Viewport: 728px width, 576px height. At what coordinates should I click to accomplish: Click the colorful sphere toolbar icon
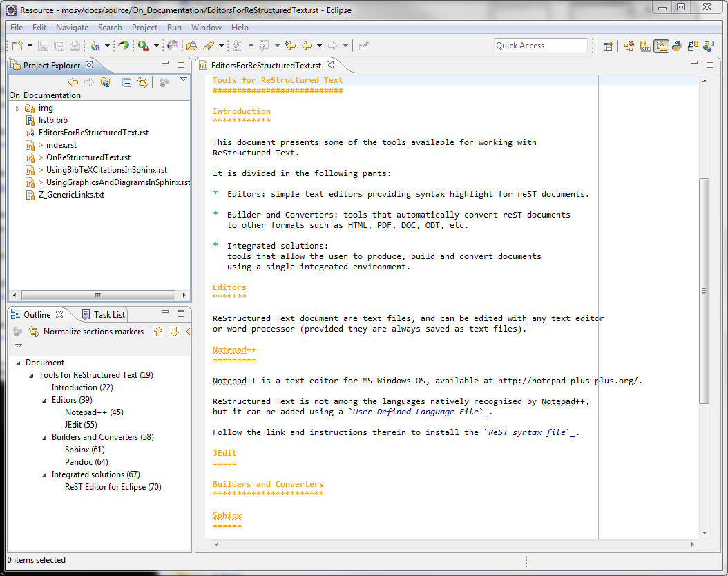pos(173,46)
